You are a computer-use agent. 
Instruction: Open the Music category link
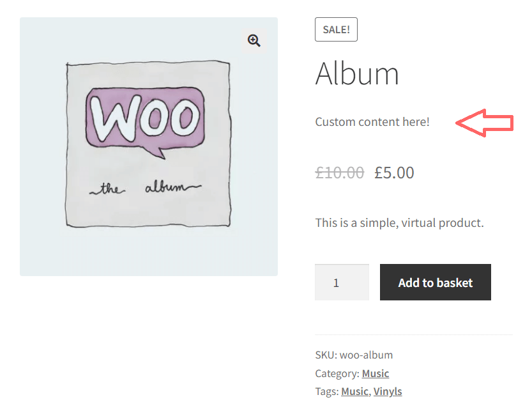pos(375,373)
